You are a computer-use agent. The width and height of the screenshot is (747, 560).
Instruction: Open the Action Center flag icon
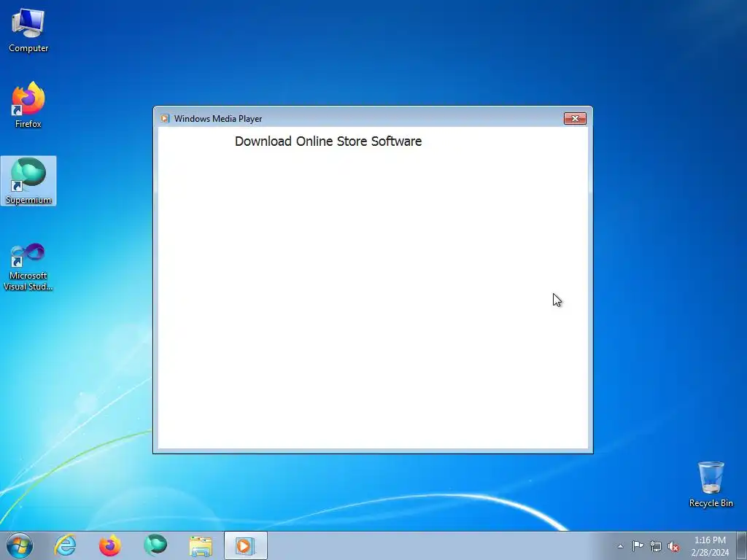pos(638,546)
